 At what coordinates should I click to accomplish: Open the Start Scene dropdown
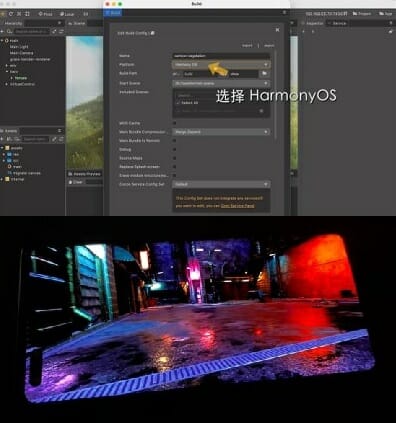pos(221,83)
